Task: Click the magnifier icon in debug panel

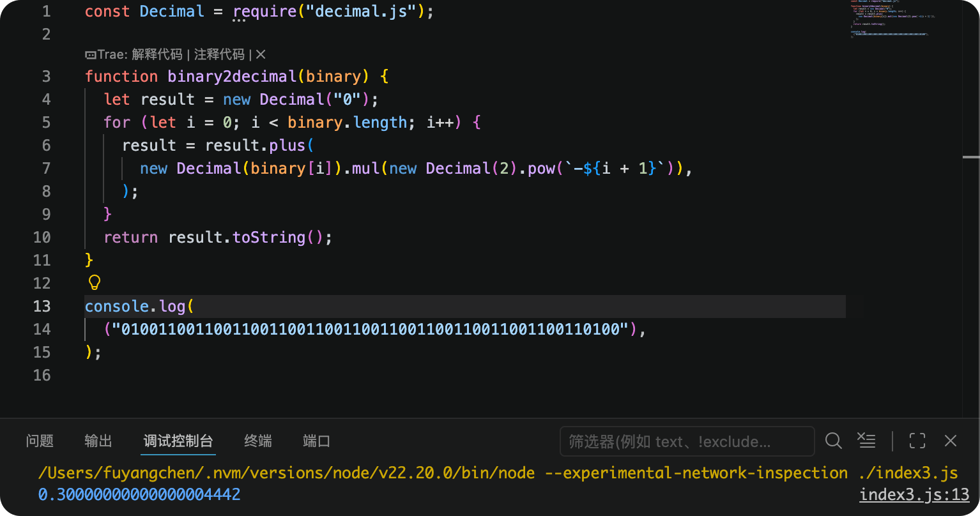Action: click(833, 441)
